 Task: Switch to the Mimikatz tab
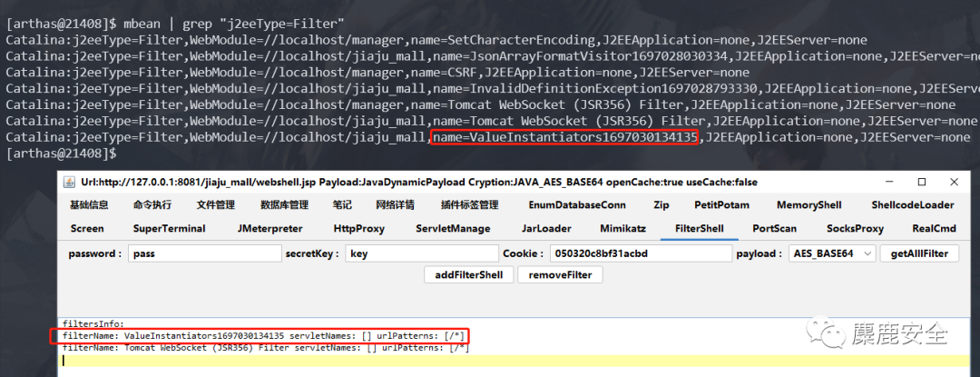click(622, 229)
